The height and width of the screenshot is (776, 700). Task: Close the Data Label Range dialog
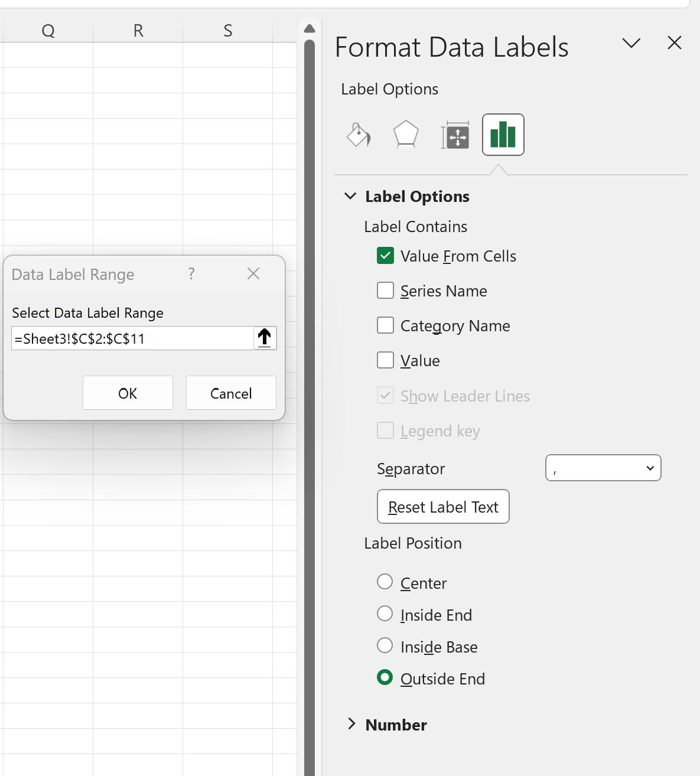[x=253, y=273]
